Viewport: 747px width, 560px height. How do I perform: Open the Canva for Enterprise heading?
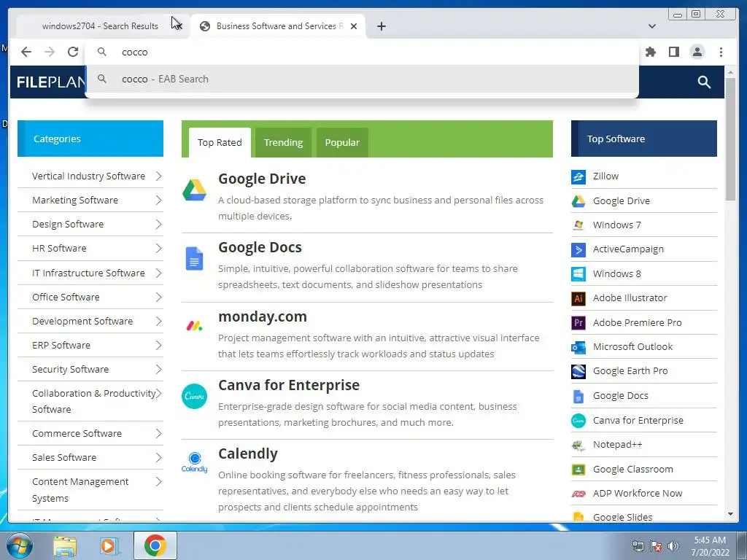pyautogui.click(x=289, y=385)
